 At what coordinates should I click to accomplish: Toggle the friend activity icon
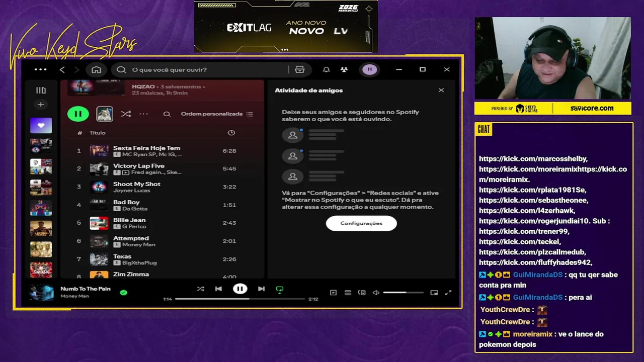[x=344, y=70]
